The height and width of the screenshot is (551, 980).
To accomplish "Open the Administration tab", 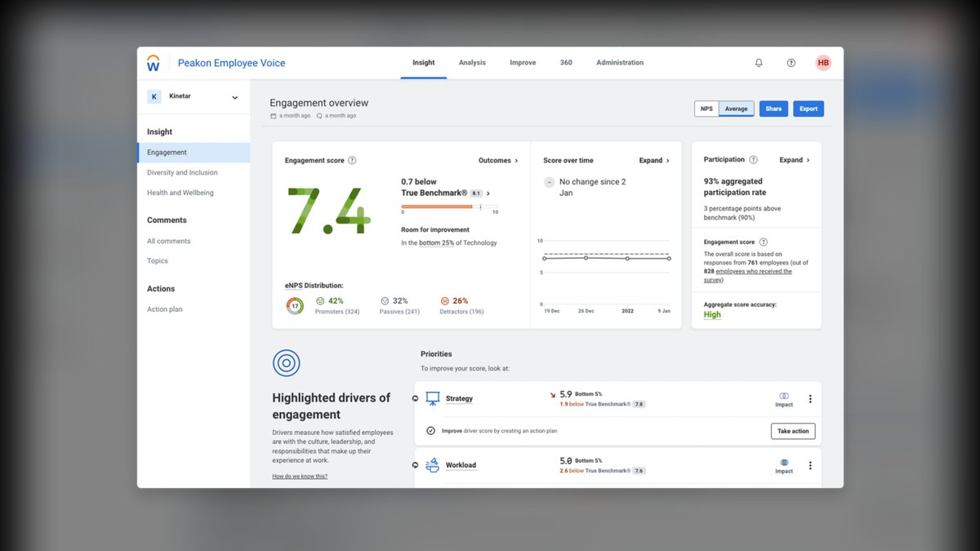I will [x=620, y=63].
